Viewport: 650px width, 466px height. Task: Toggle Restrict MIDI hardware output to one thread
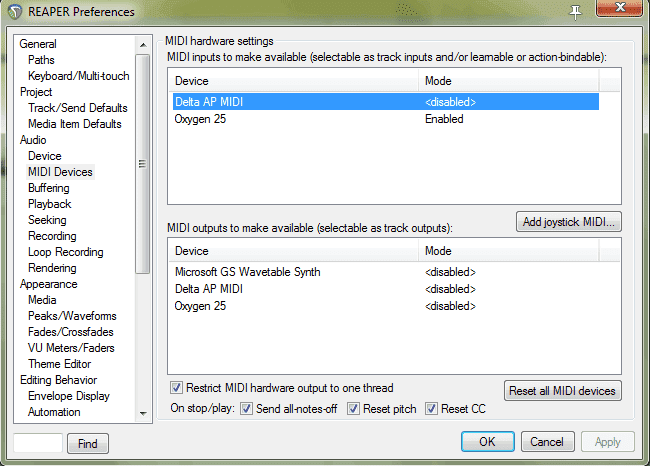pyautogui.click(x=176, y=388)
